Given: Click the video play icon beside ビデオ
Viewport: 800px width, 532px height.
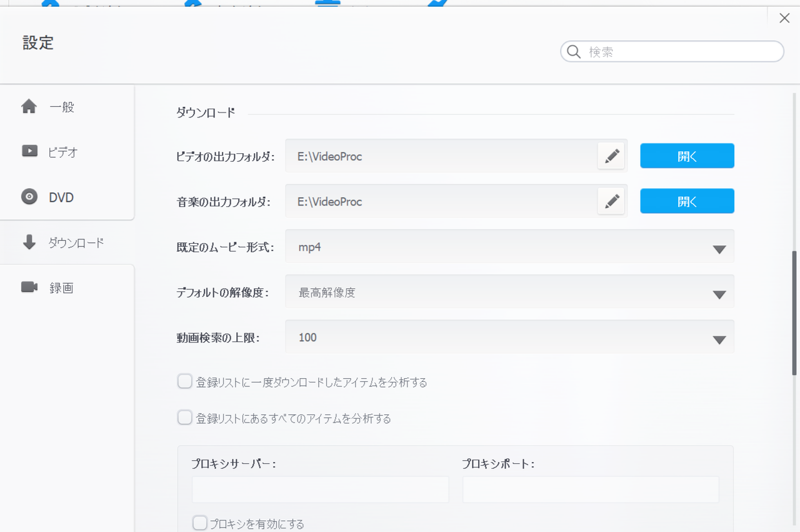Looking at the screenshot, I should pyautogui.click(x=29, y=151).
